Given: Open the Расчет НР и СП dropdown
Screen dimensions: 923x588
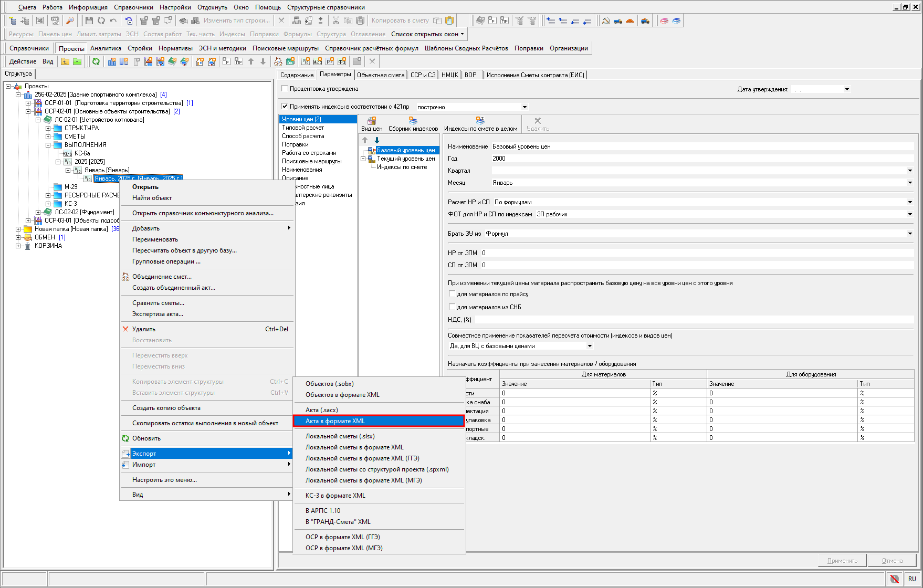Looking at the screenshot, I should pos(910,202).
